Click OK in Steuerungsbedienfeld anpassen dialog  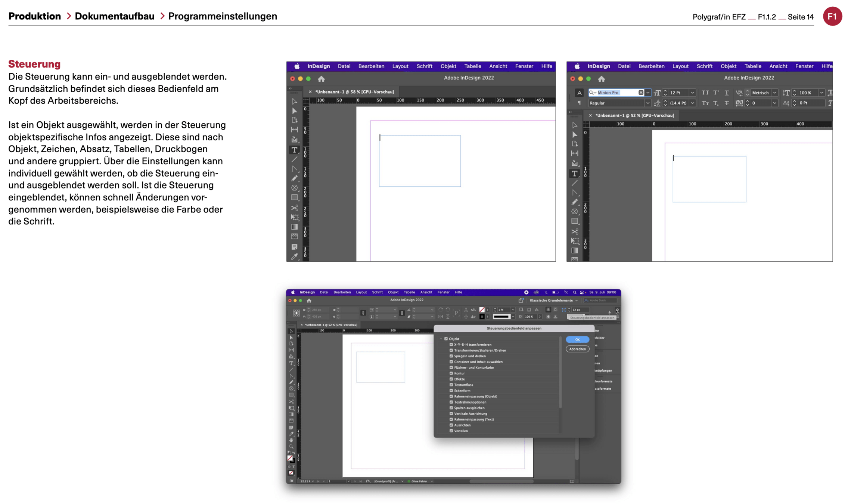tap(577, 339)
